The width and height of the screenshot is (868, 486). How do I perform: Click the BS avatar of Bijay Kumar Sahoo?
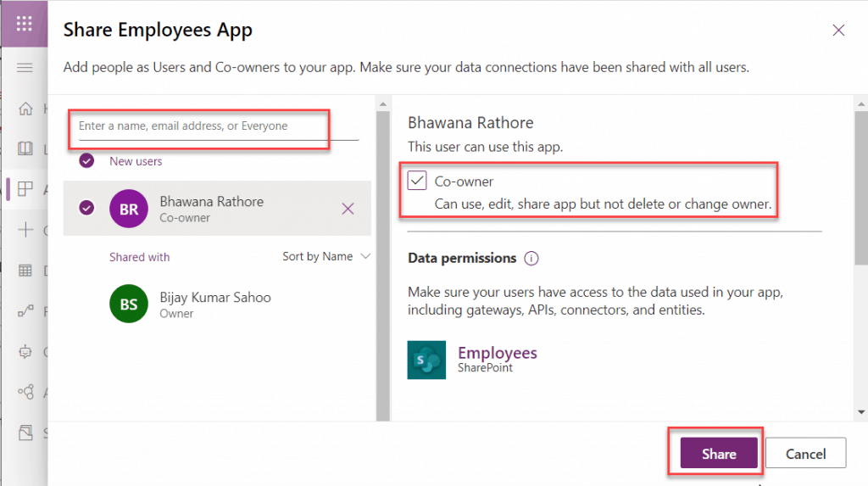coord(129,304)
